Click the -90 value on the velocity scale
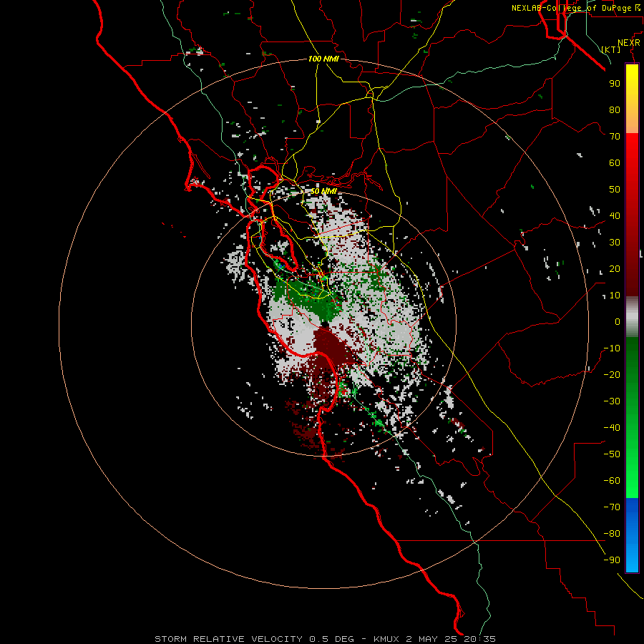Screen dimensions: 644x644 tap(612, 560)
